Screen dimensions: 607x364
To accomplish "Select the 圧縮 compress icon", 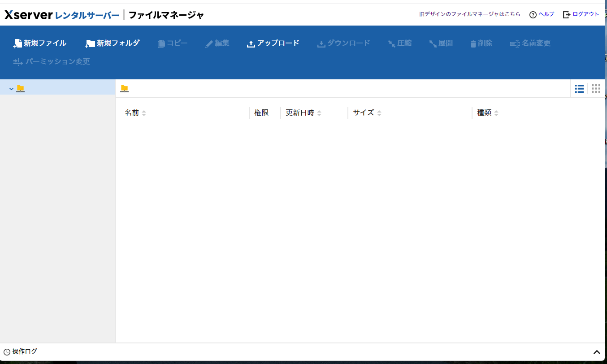I will point(399,43).
